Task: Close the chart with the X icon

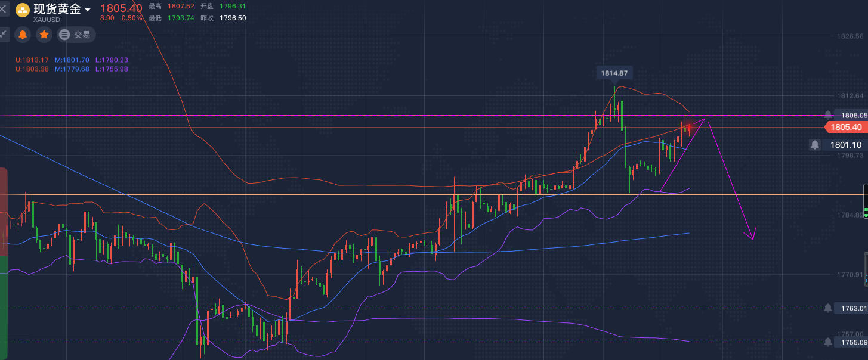Action: coord(3,9)
